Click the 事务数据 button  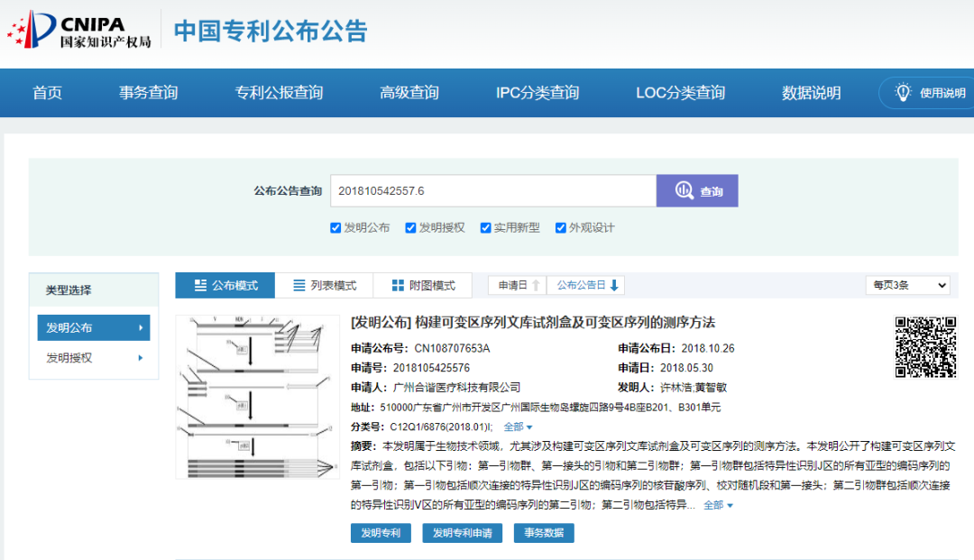tap(544, 533)
